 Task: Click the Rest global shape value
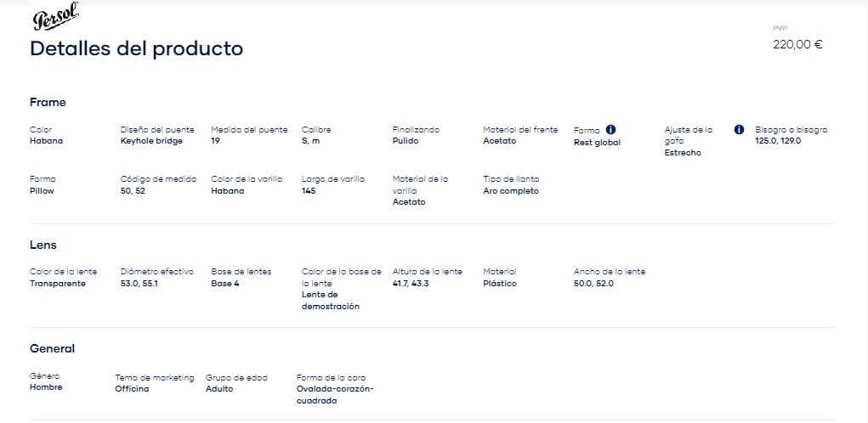(x=598, y=143)
